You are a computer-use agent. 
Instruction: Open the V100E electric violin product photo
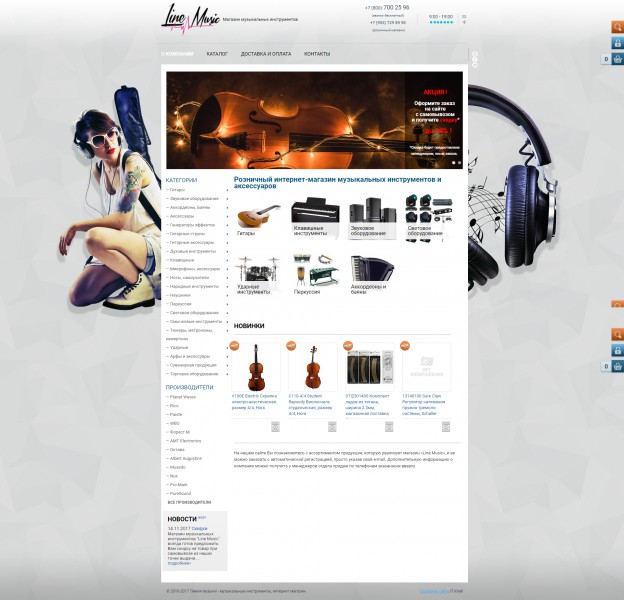click(x=256, y=367)
